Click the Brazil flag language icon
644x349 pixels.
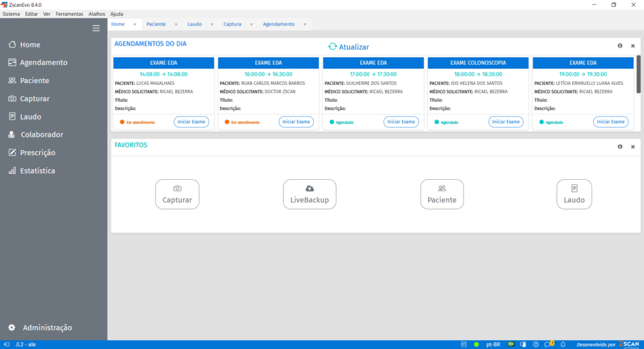coord(511,344)
